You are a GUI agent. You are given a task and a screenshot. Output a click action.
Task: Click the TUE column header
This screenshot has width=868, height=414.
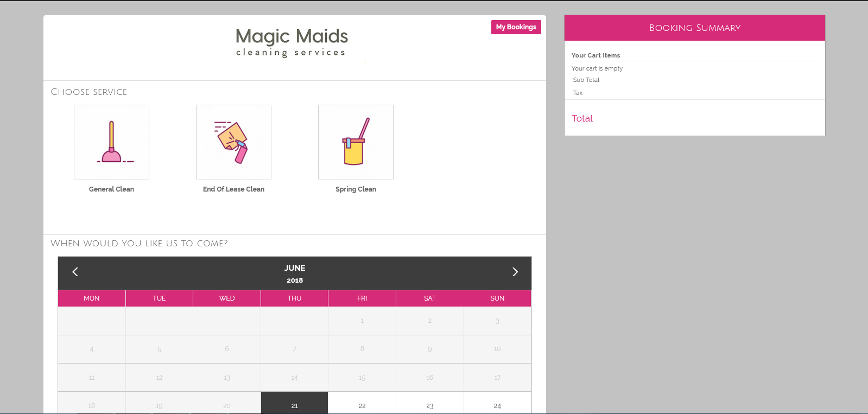(159, 298)
